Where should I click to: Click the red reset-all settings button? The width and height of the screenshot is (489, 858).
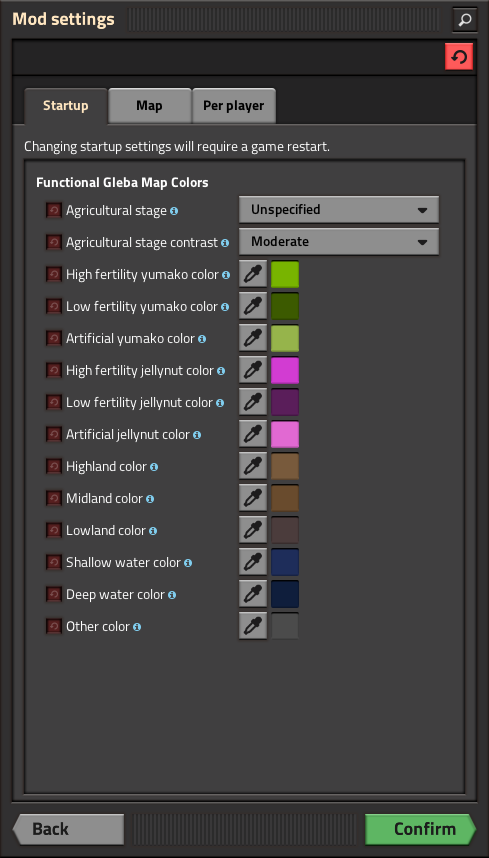459,57
